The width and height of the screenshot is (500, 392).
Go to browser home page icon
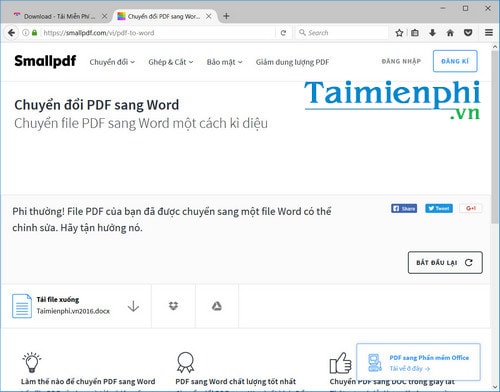click(450, 33)
